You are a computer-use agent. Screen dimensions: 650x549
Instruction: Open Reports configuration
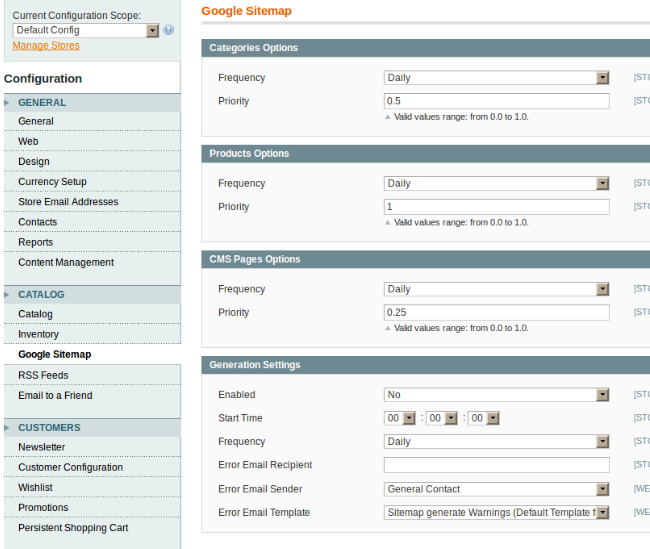pyautogui.click(x=92, y=242)
